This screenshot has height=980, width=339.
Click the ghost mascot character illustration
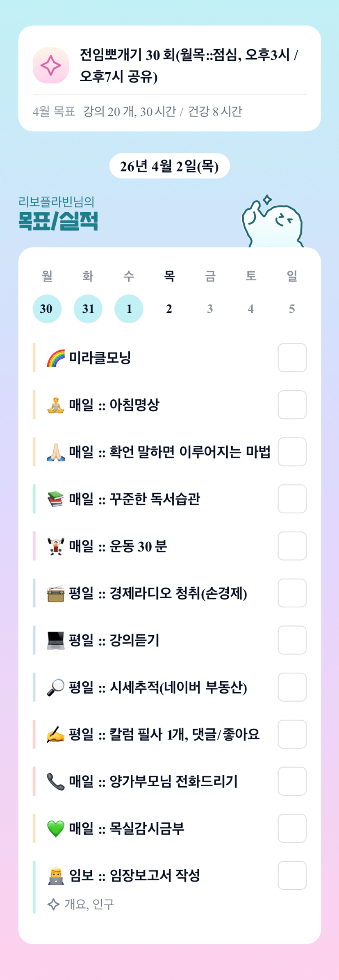[x=273, y=224]
